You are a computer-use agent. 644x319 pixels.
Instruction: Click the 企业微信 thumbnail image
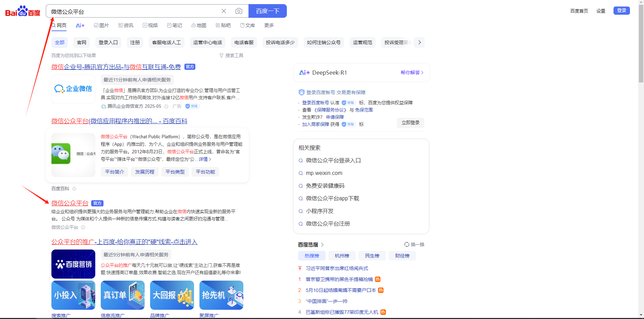pyautogui.click(x=73, y=89)
